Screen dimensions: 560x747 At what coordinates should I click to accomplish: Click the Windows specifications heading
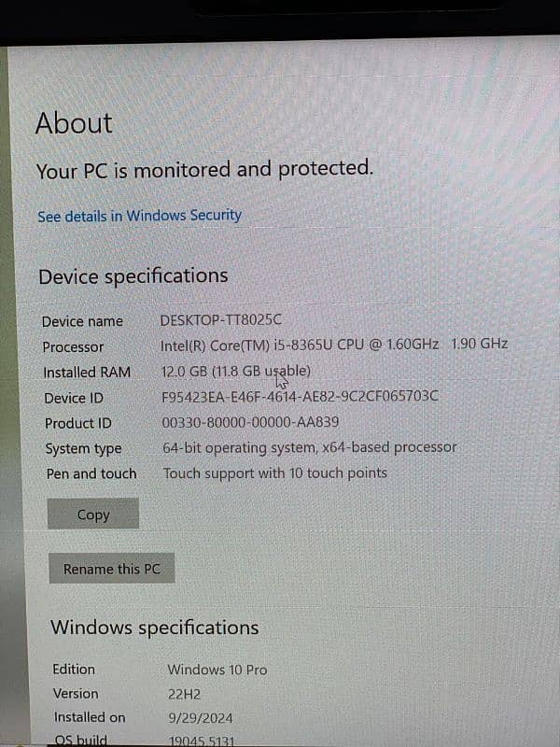(x=154, y=627)
